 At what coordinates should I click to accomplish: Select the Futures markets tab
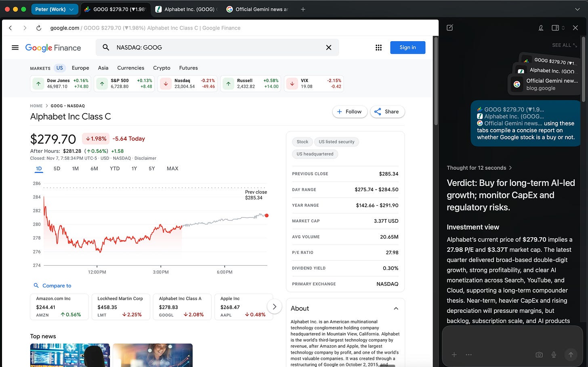point(189,68)
